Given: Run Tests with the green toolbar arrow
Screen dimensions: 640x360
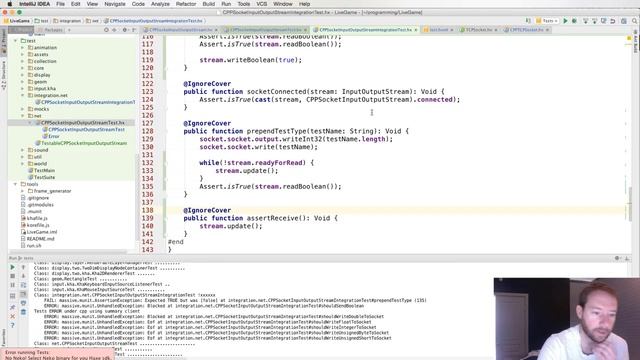Looking at the screenshot, I should [x=565, y=21].
